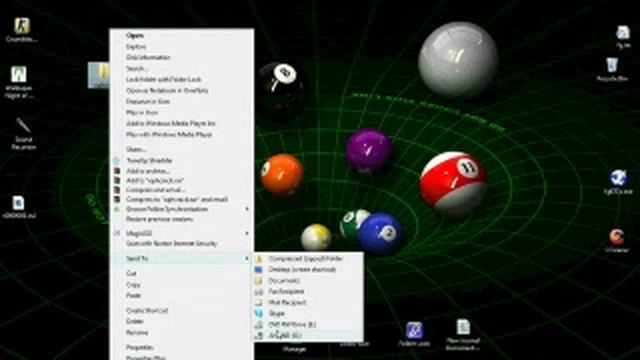Select Play in Xion menu entry
Screen dimensions: 640x360
(142, 112)
